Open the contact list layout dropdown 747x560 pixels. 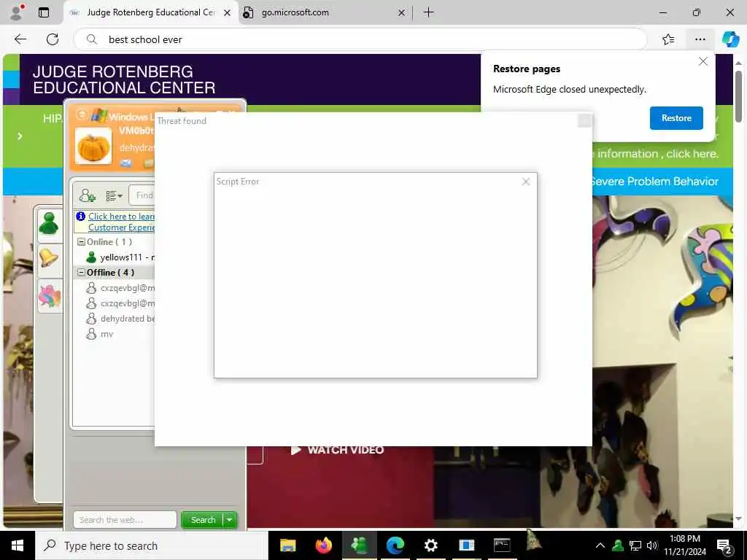[x=114, y=195]
